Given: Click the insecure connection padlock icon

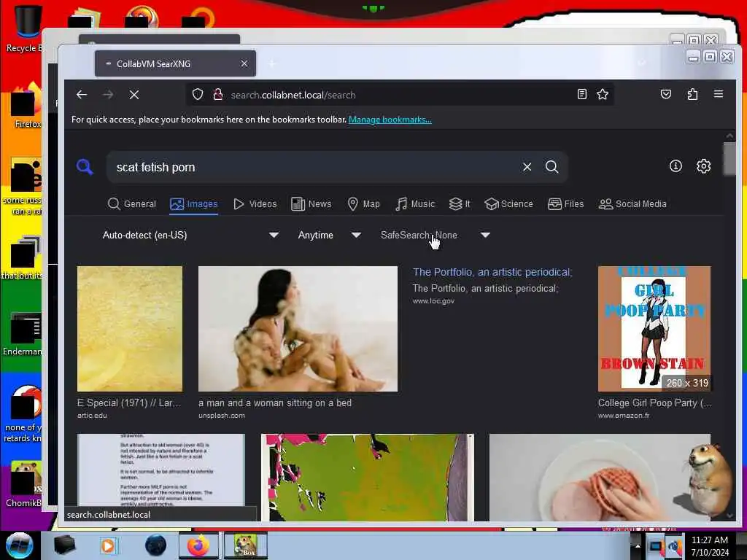Looking at the screenshot, I should click(218, 94).
